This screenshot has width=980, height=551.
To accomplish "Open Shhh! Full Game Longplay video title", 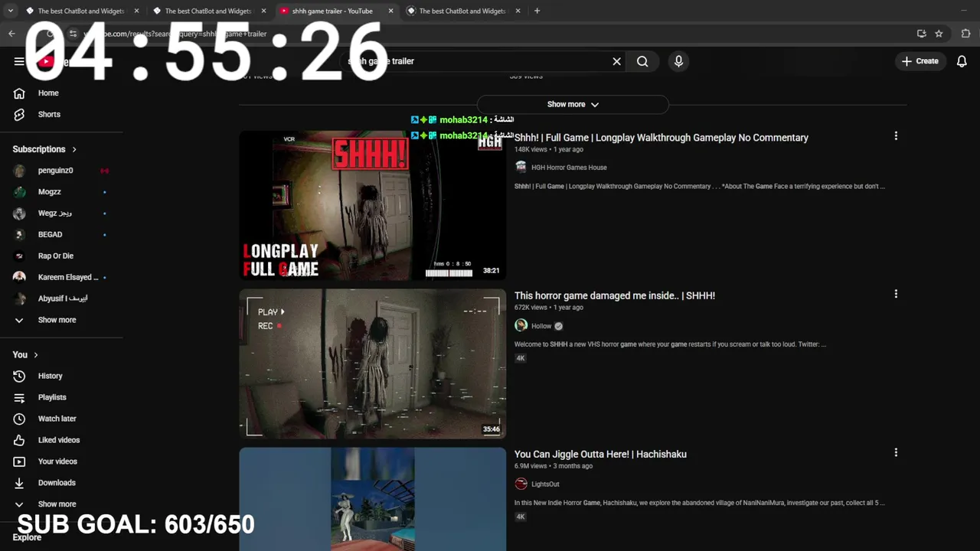I will pos(661,138).
